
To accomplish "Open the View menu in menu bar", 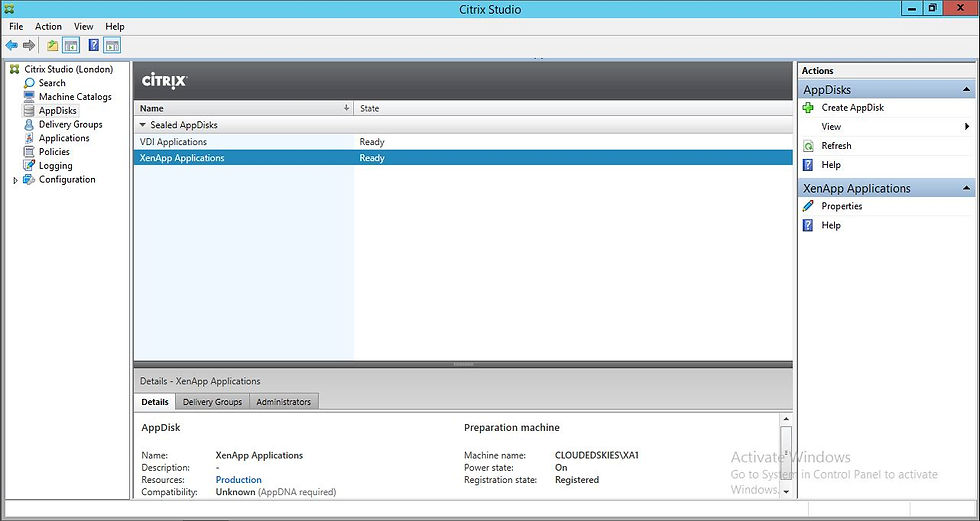I will point(84,26).
